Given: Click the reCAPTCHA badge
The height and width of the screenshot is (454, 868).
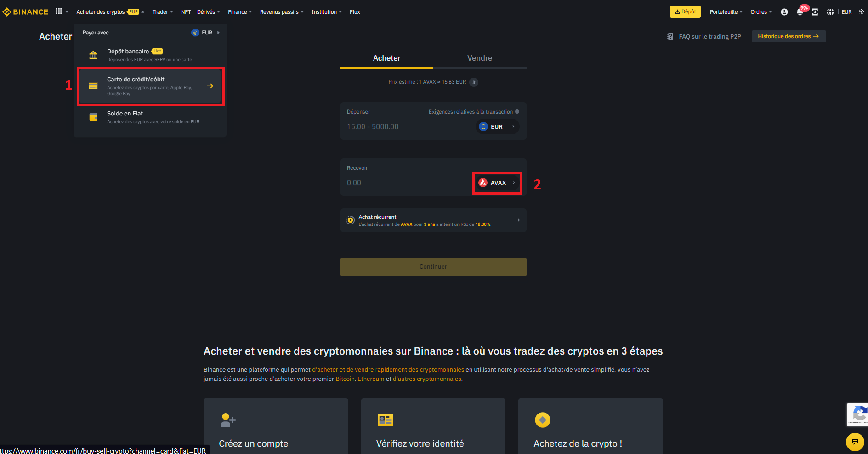Looking at the screenshot, I should tap(857, 415).
